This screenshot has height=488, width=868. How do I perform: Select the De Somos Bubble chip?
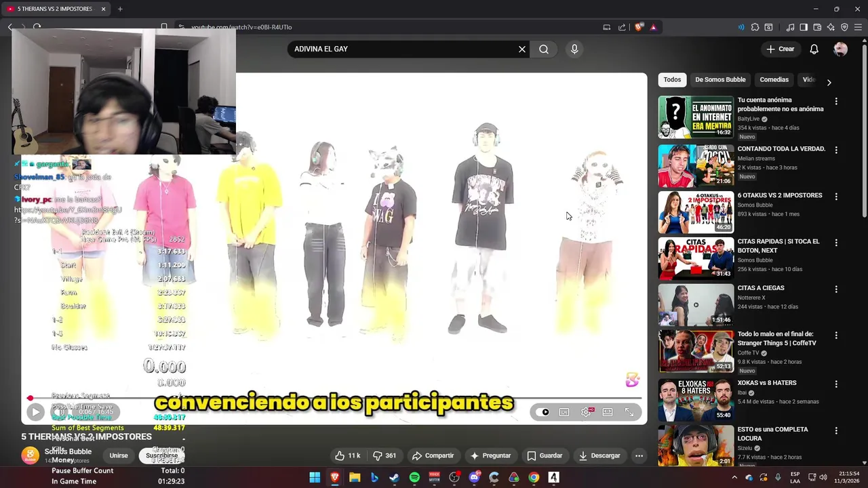click(x=720, y=79)
